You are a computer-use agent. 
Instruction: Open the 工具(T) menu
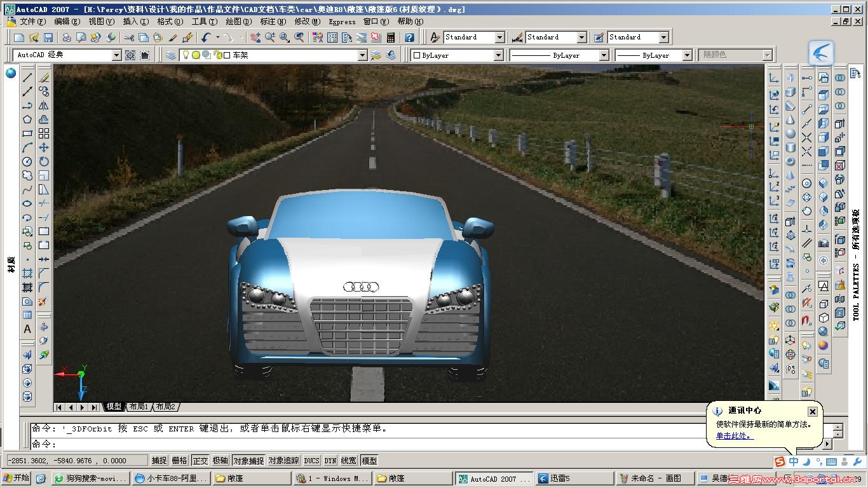point(205,22)
